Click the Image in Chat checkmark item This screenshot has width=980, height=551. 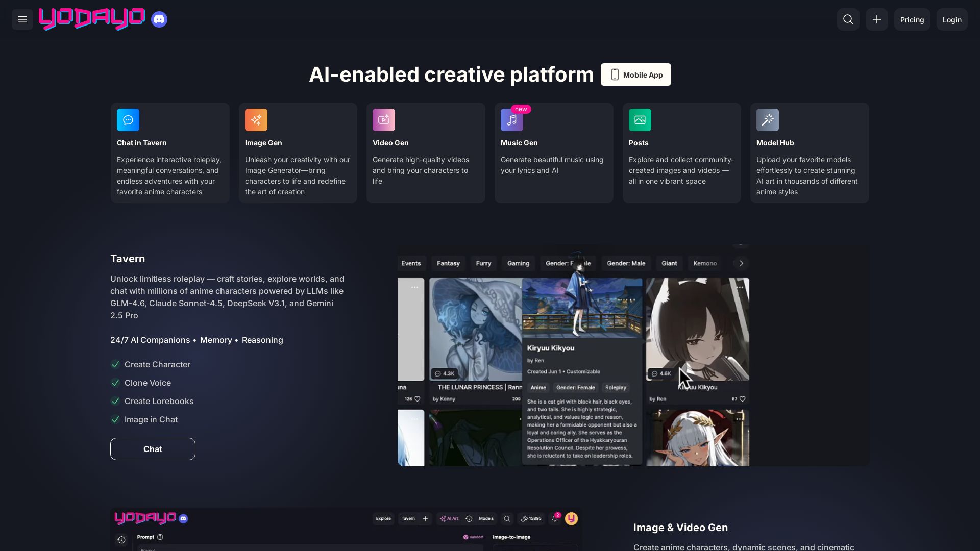[x=145, y=419]
